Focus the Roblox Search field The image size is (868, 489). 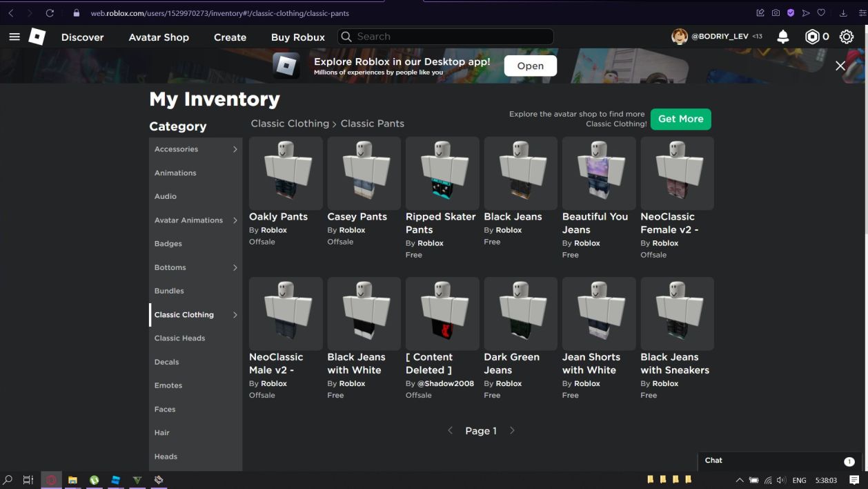(446, 37)
